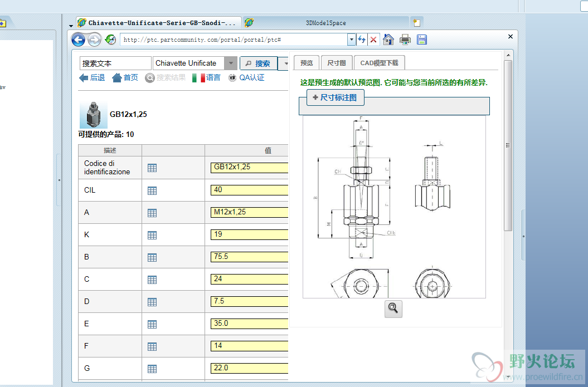Click the red X stop loading icon
Image resolution: width=588 pixels, height=387 pixels.
pos(373,40)
